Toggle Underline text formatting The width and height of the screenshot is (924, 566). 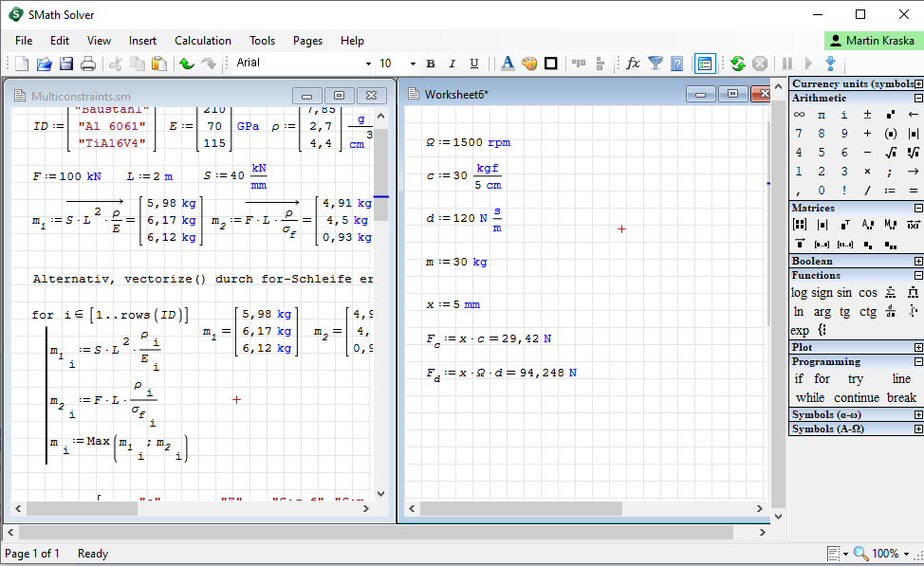point(473,64)
